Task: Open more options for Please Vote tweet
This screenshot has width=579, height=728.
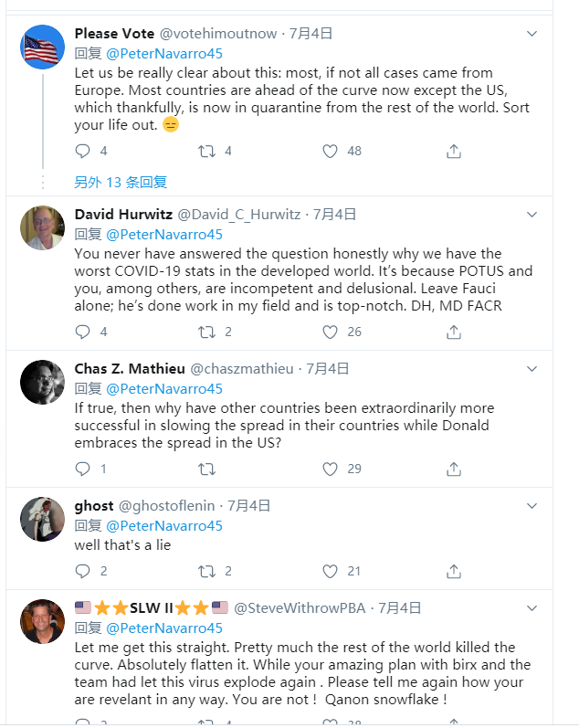Action: (x=532, y=34)
